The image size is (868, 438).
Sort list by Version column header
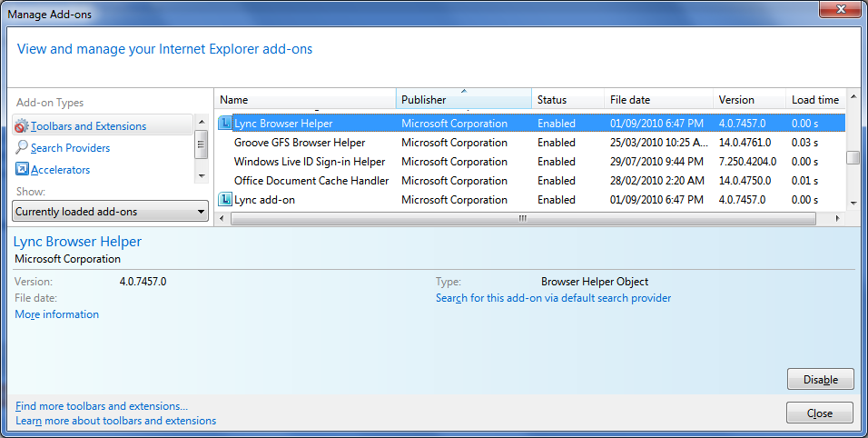[x=749, y=100]
